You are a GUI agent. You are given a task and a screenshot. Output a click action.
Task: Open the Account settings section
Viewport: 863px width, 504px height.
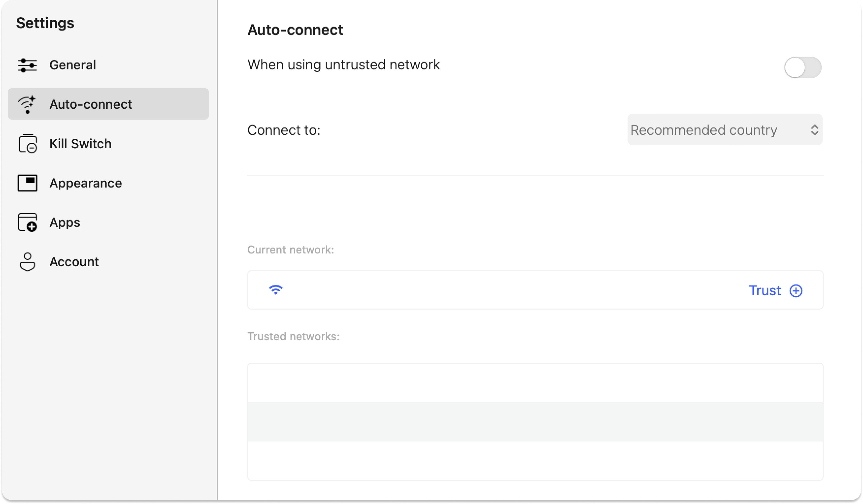click(x=74, y=262)
